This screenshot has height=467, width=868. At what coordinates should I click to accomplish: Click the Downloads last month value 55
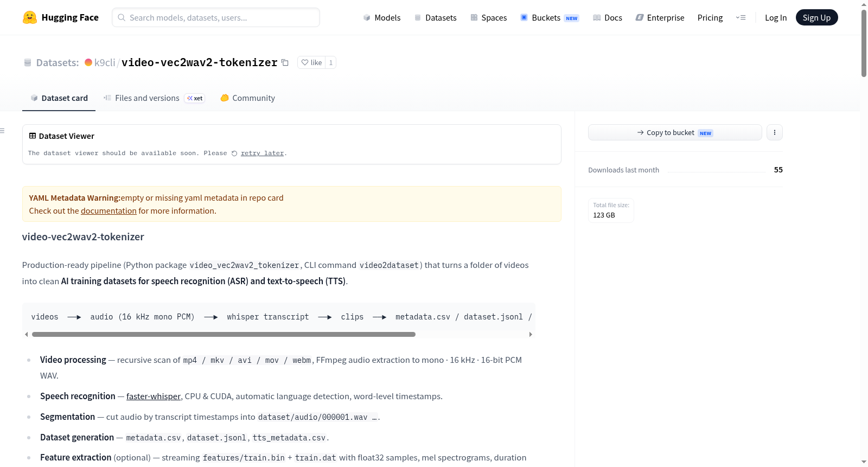(x=778, y=170)
